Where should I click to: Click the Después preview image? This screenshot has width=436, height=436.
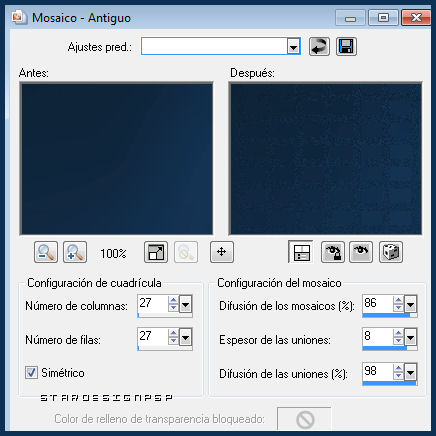pyautogui.click(x=325, y=159)
